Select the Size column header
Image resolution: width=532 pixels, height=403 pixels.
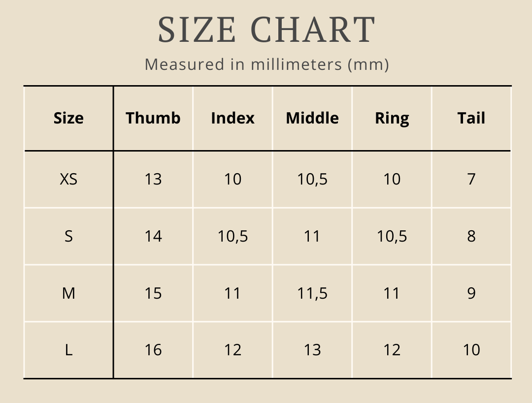coord(68,118)
